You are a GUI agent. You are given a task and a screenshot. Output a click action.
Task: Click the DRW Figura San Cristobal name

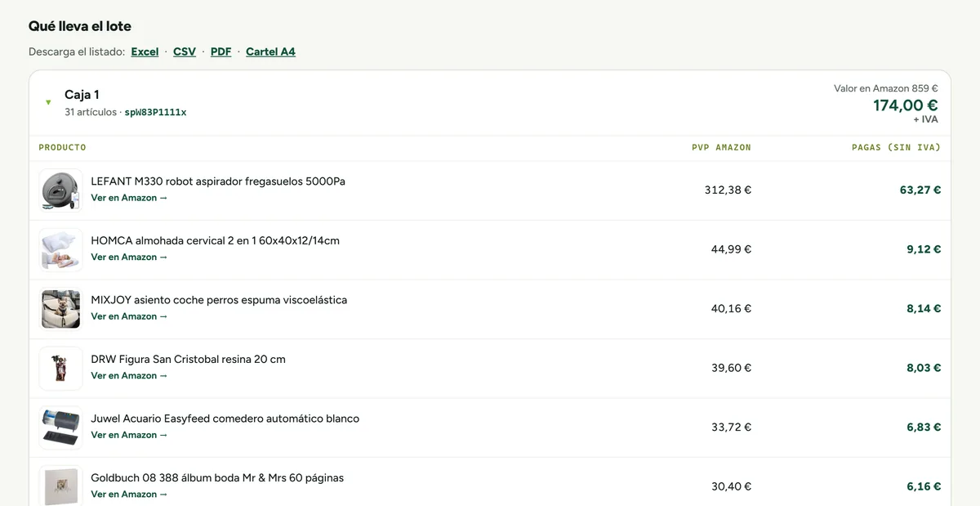pos(188,359)
